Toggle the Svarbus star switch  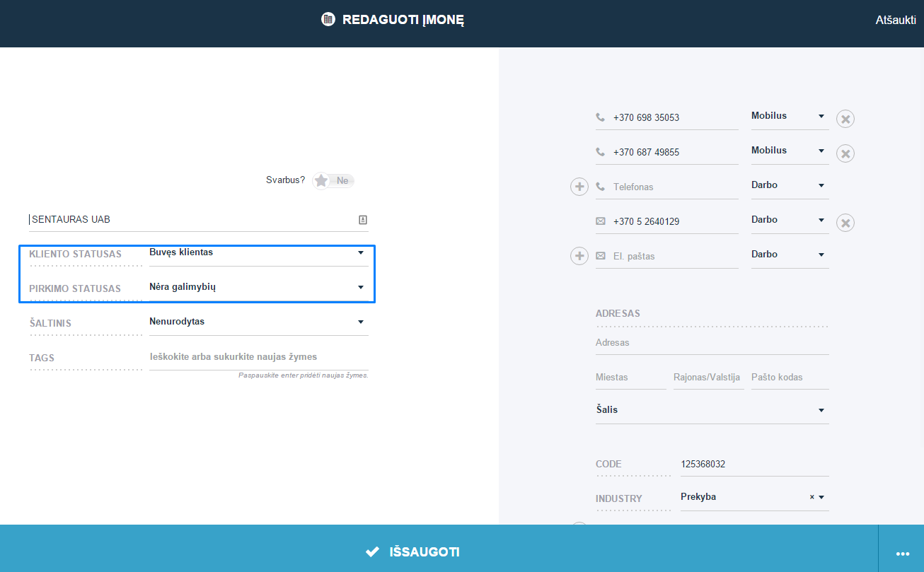tap(333, 181)
